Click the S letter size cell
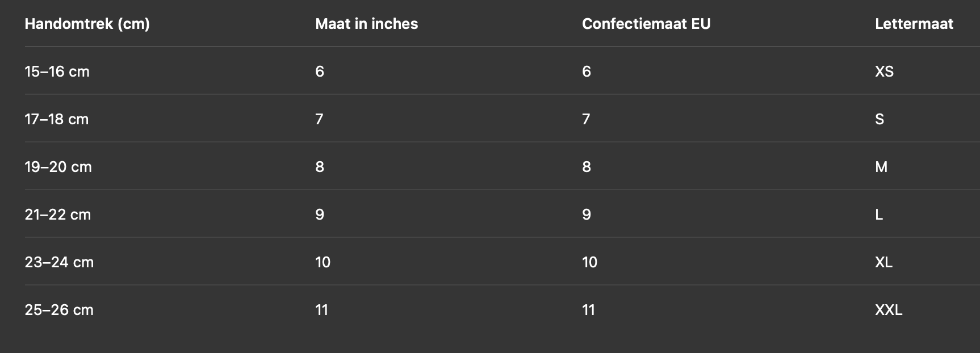 tap(879, 119)
